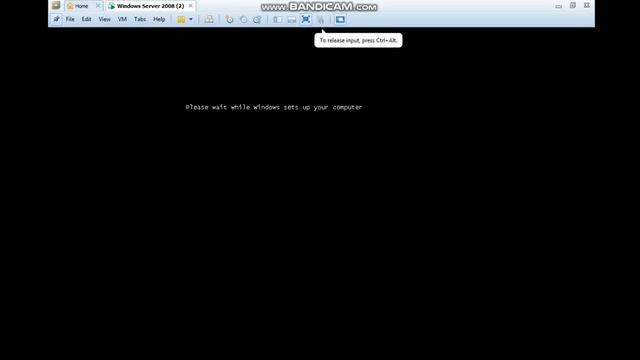The height and width of the screenshot is (360, 640).
Task: Open the Help menu
Action: pyautogui.click(x=159, y=19)
